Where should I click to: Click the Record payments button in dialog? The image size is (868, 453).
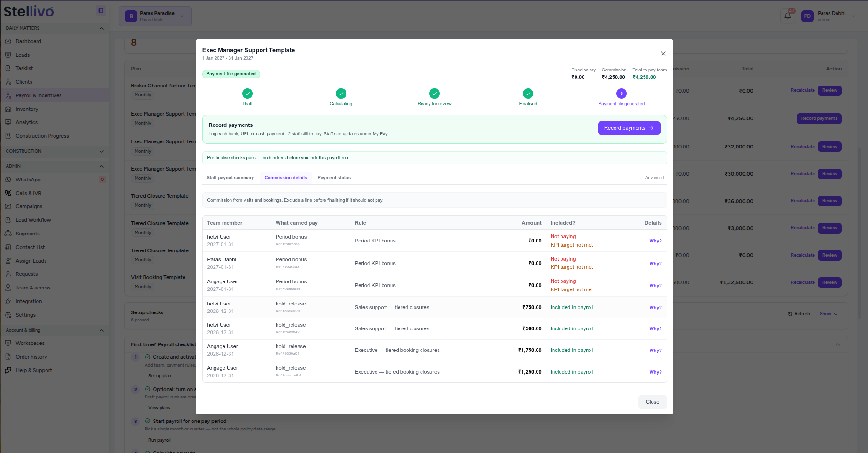629,128
